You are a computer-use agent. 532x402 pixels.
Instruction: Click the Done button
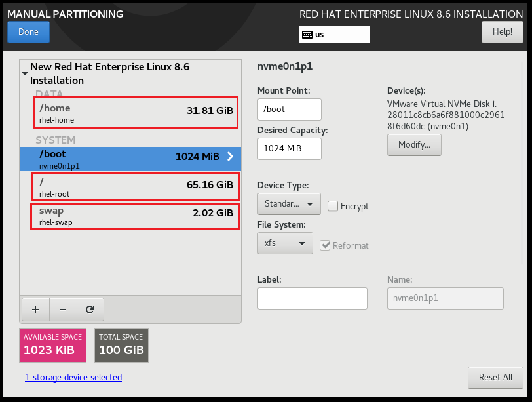29,32
